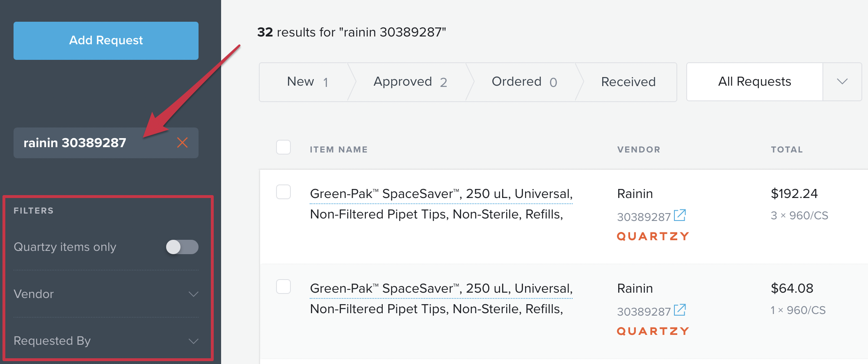Click the Add Request button

click(106, 41)
